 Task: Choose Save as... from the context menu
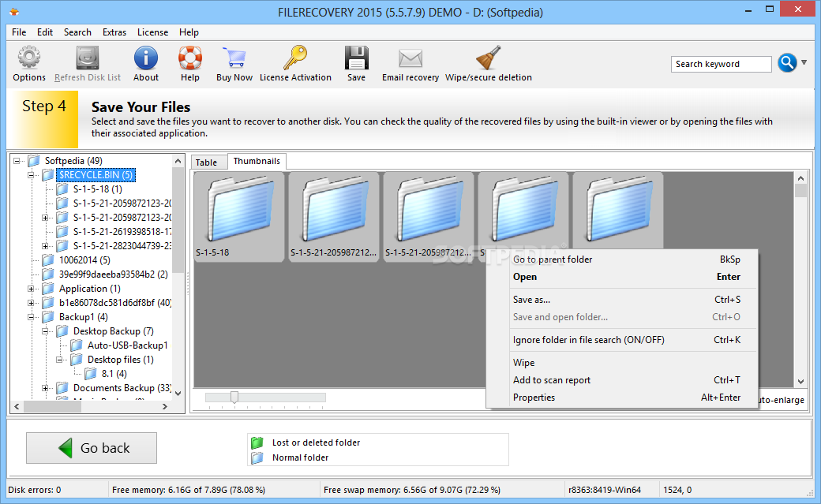pyautogui.click(x=622, y=300)
